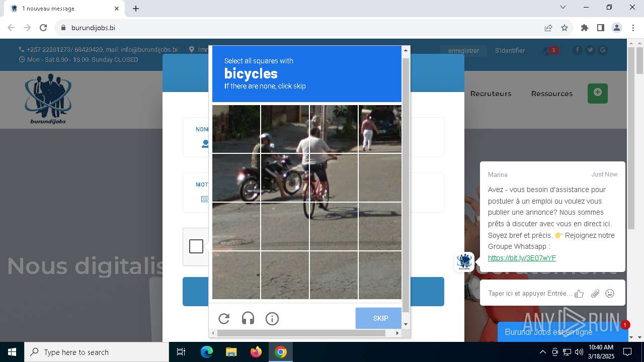
Task: Open the Ressources menu
Action: [x=552, y=94]
